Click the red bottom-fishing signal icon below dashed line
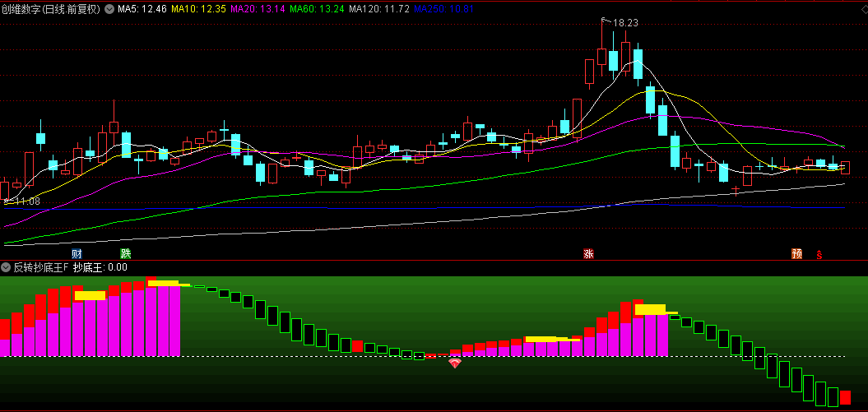 [454, 363]
